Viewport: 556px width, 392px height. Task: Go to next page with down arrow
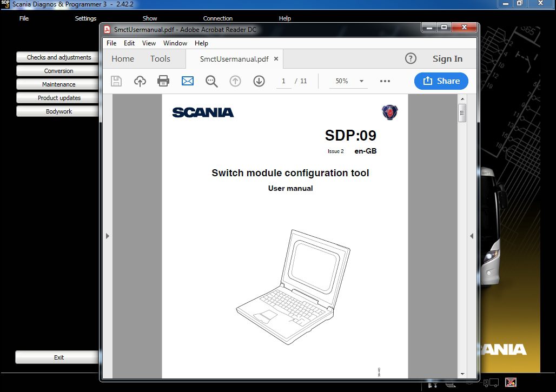[259, 81]
